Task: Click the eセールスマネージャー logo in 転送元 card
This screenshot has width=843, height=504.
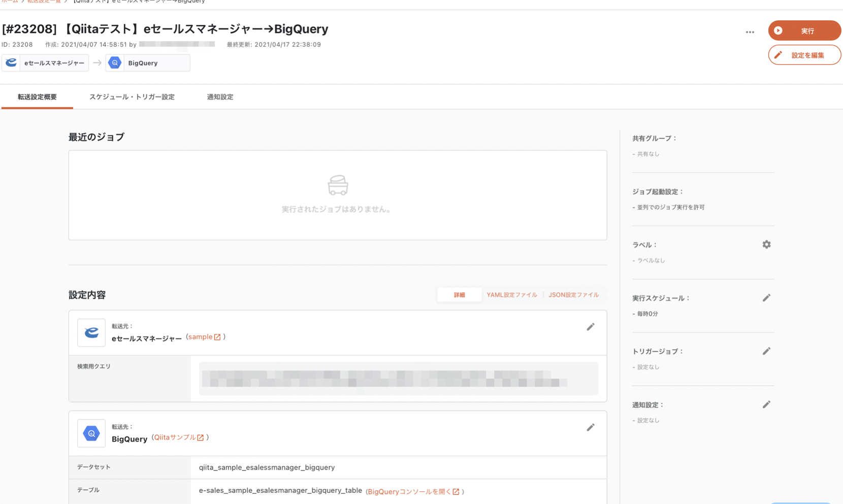Action: pos(91,332)
